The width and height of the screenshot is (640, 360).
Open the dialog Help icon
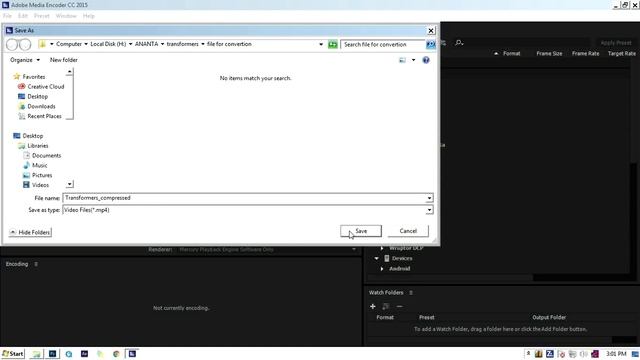coord(426,60)
